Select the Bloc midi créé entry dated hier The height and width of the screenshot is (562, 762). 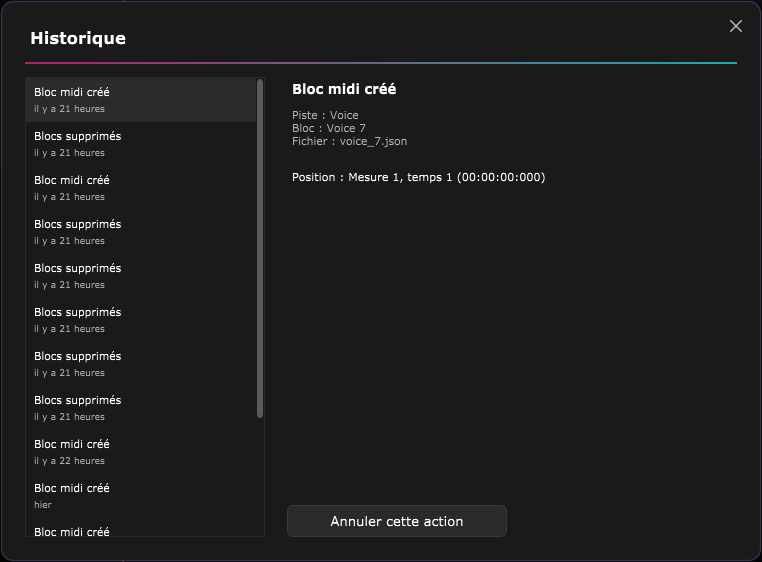point(141,496)
